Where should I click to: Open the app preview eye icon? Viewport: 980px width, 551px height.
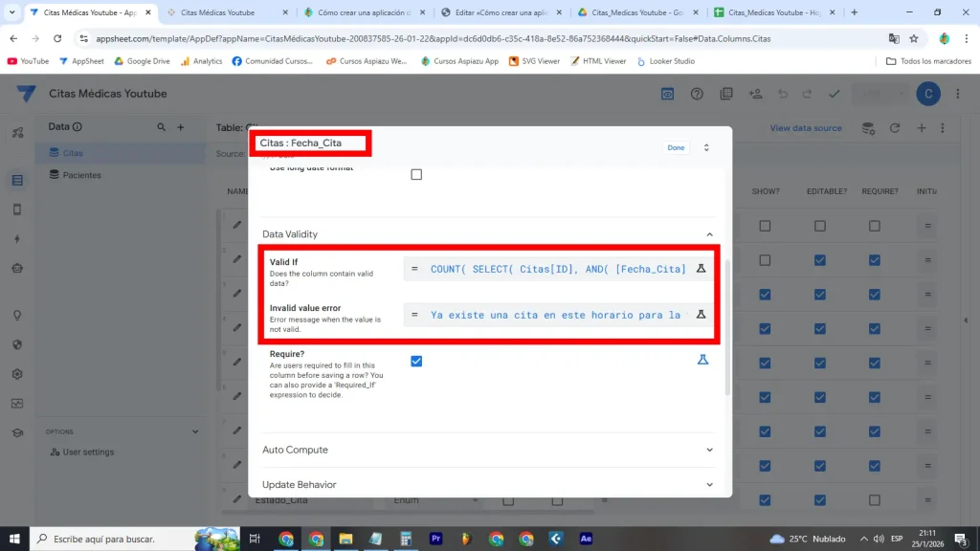[x=666, y=94]
